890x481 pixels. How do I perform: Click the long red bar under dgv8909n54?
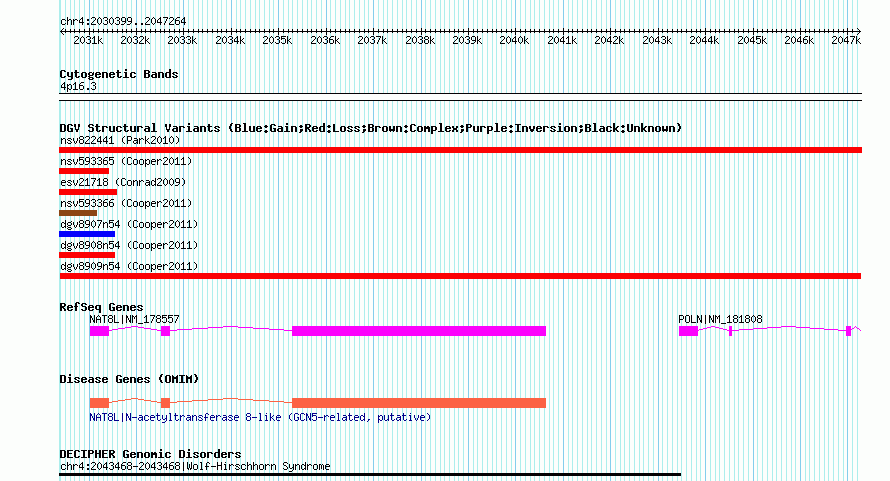tap(460, 276)
